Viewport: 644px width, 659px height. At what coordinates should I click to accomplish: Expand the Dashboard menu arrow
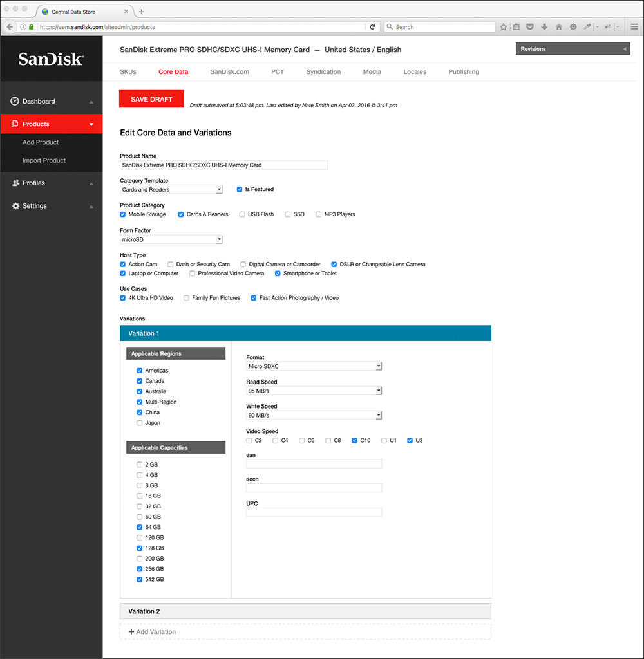pyautogui.click(x=91, y=102)
